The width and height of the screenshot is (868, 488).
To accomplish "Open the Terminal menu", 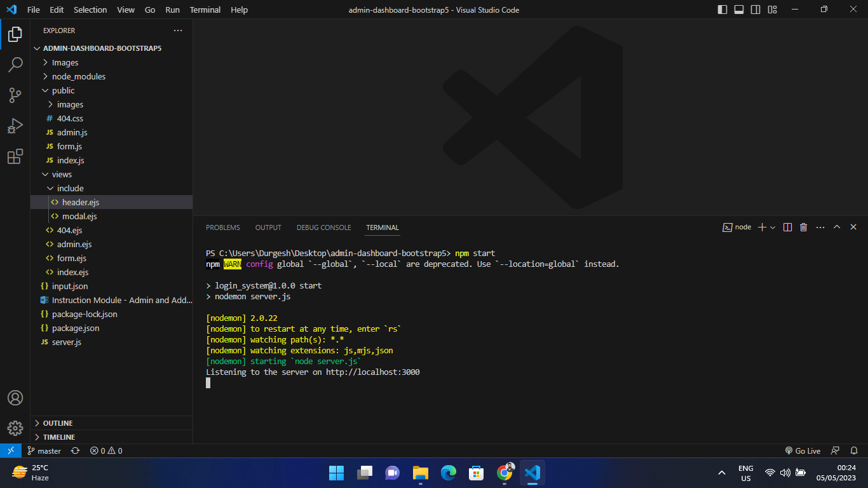I will [x=205, y=10].
